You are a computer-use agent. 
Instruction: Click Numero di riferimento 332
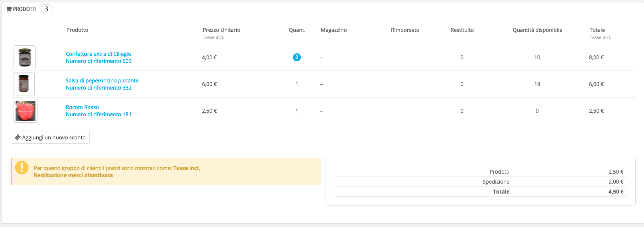point(98,88)
